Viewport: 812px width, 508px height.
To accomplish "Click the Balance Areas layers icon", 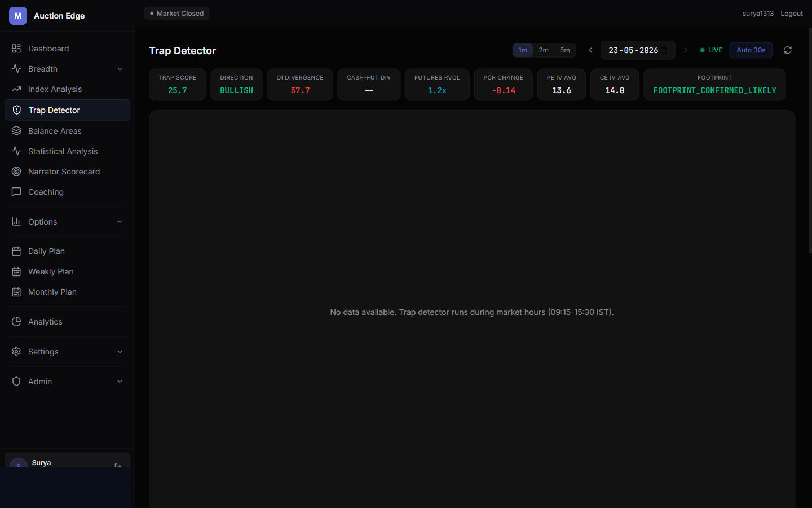I will click(16, 131).
